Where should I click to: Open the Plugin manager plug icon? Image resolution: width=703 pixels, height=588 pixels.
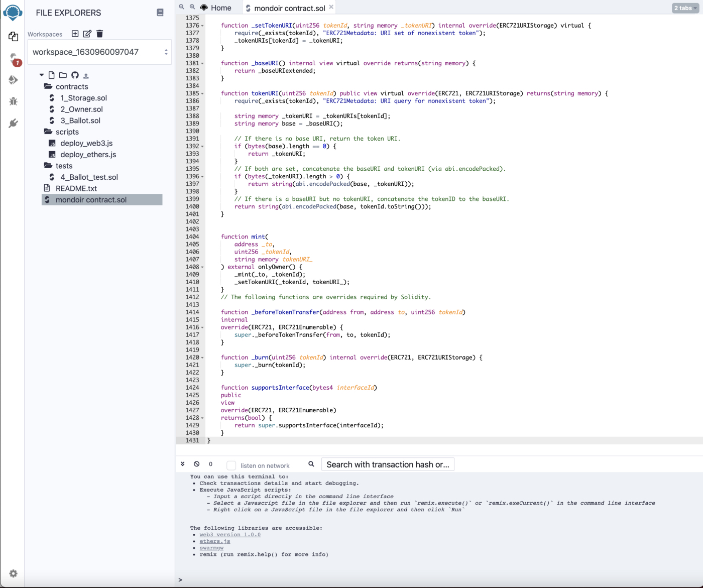click(x=13, y=123)
